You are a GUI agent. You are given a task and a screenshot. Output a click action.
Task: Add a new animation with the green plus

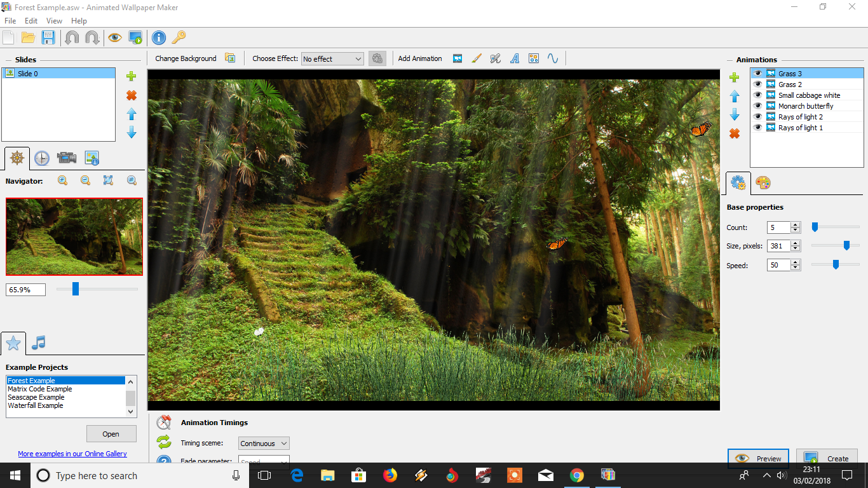[734, 77]
